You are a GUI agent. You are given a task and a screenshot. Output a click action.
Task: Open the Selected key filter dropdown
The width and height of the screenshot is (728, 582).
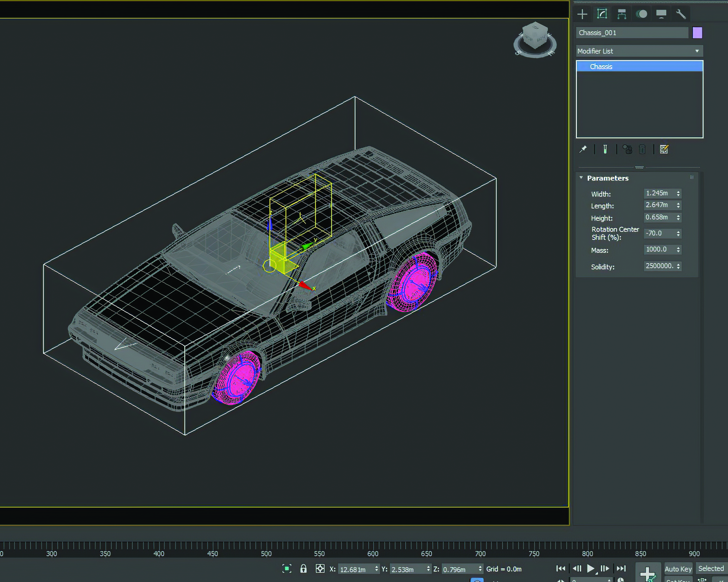(711, 568)
